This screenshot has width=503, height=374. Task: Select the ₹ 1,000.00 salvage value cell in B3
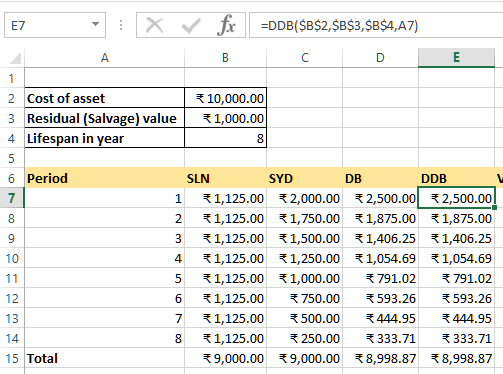tap(225, 118)
